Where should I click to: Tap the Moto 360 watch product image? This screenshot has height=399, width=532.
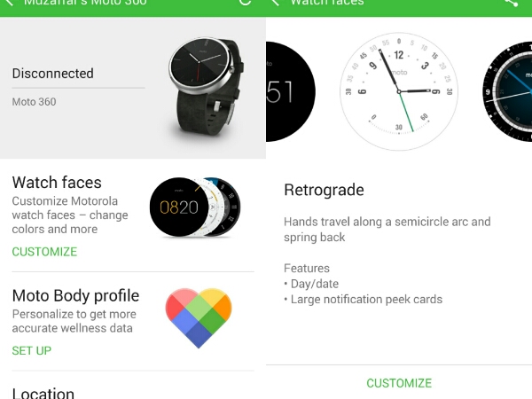point(207,88)
